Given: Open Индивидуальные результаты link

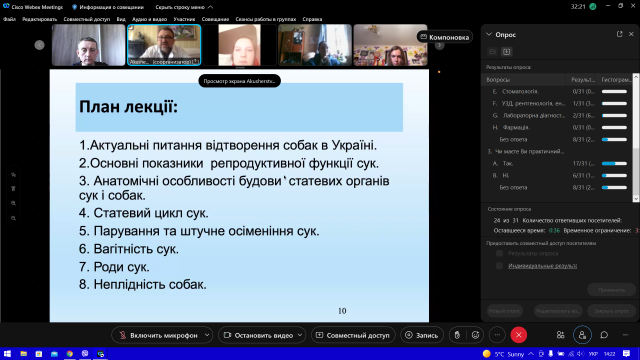Looking at the screenshot, I should (542, 266).
